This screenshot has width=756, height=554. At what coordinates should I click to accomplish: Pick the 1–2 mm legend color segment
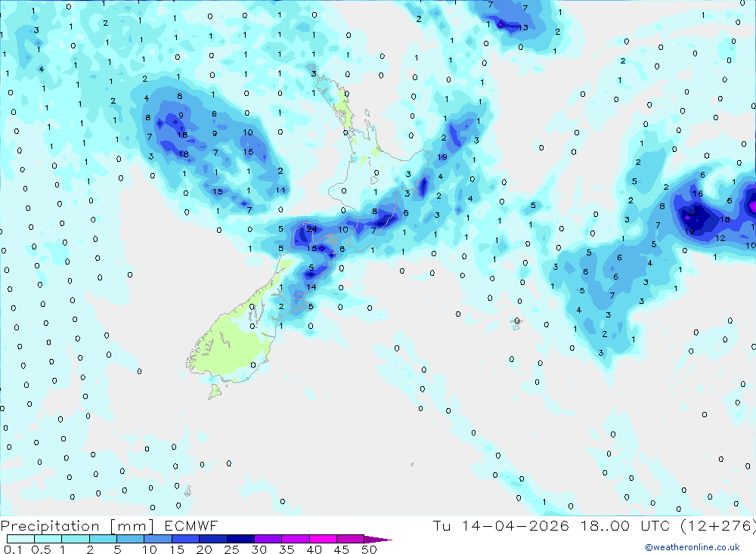[76, 539]
